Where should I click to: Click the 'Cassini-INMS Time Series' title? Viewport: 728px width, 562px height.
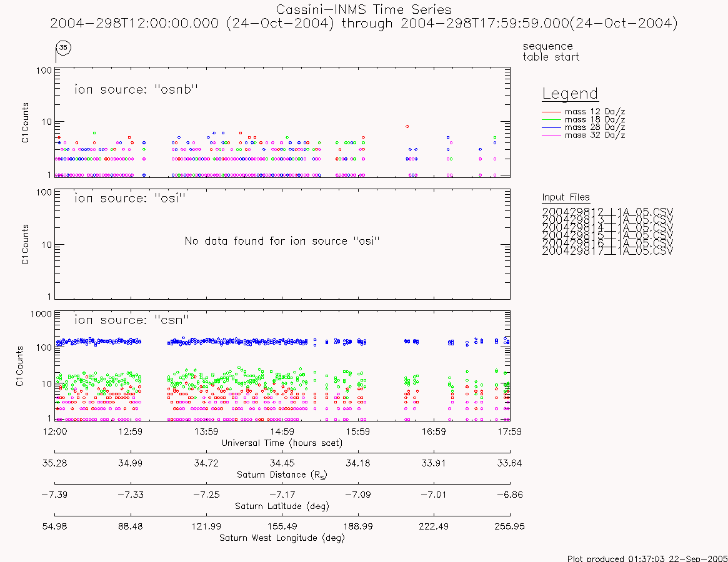[x=364, y=9]
